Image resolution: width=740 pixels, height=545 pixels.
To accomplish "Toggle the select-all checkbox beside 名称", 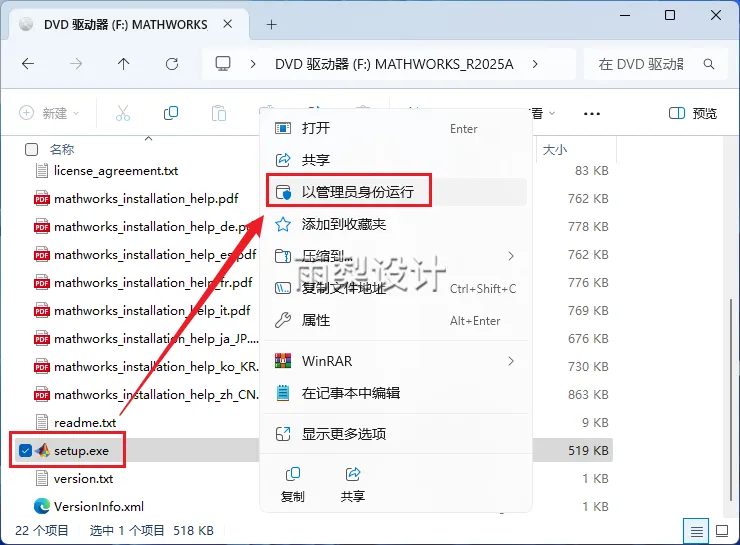I will 31,150.
